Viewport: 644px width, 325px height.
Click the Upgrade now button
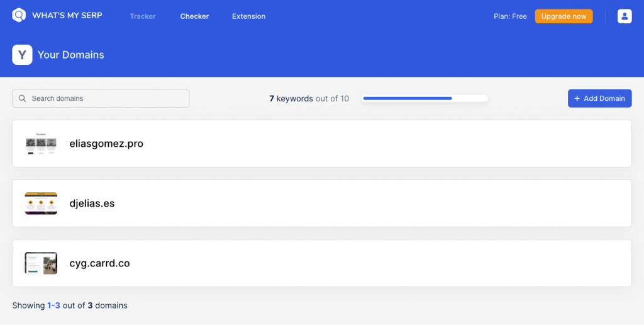[x=563, y=16]
